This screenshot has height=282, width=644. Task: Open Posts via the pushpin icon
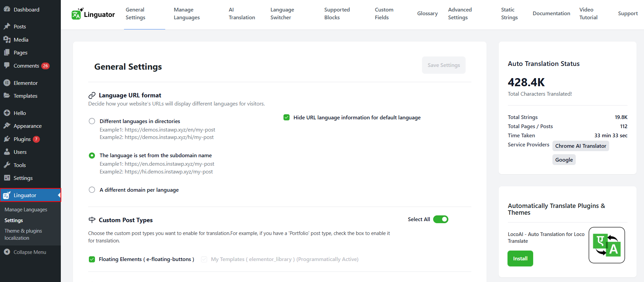[7, 26]
